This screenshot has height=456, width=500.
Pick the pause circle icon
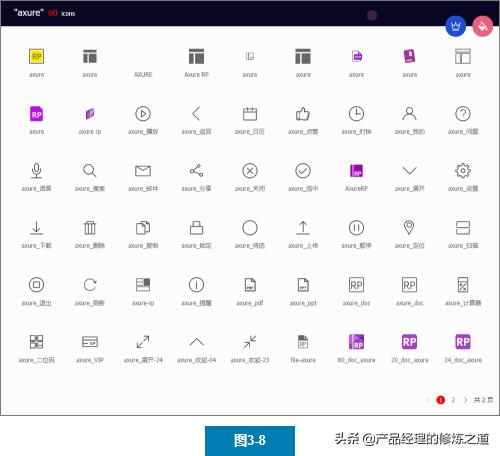point(356,228)
